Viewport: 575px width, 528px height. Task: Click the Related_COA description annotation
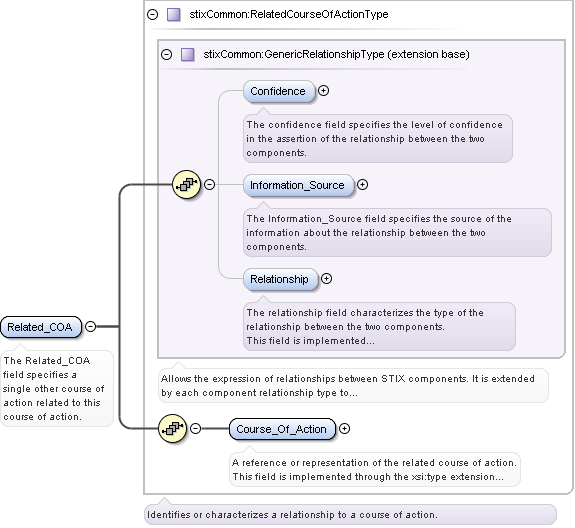[x=56, y=389]
